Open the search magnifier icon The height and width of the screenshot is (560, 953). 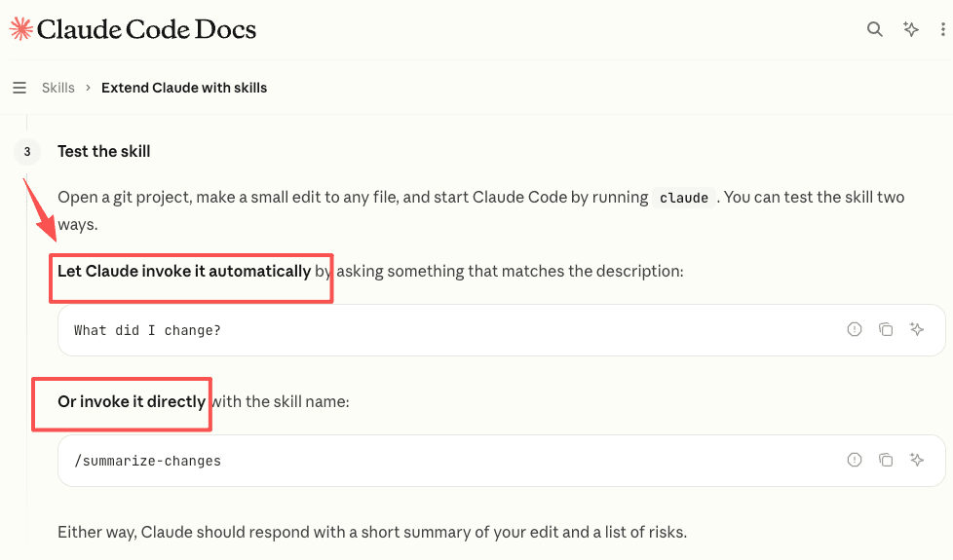click(x=875, y=29)
